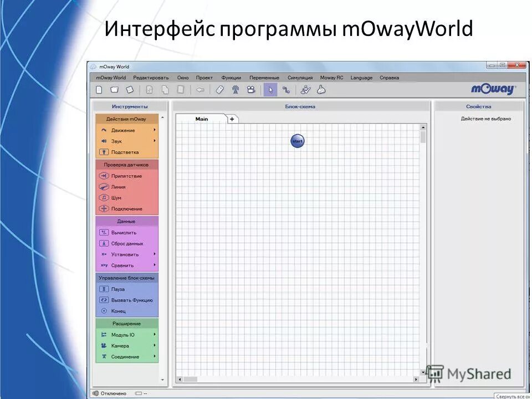This screenshot has width=532, height=399.
Task: Expand the Соединение submenu arrow
Action: point(155,356)
